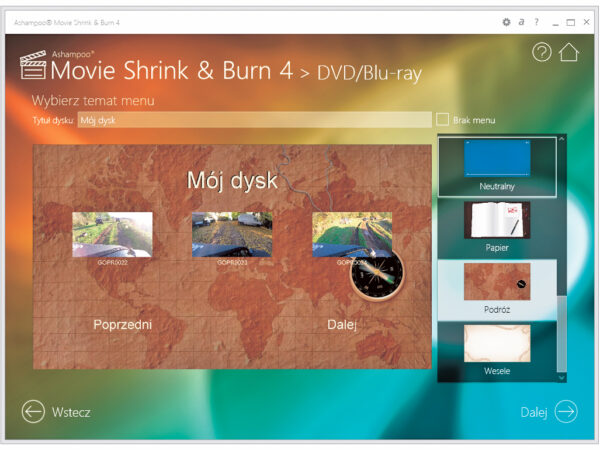Click the Ashampoo 'a' icon in title bar

[x=521, y=21]
